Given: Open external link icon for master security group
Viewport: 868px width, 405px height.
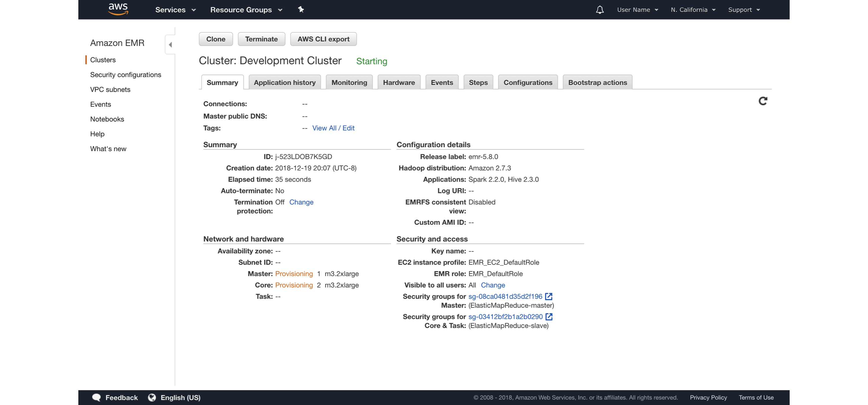Looking at the screenshot, I should pyautogui.click(x=549, y=297).
